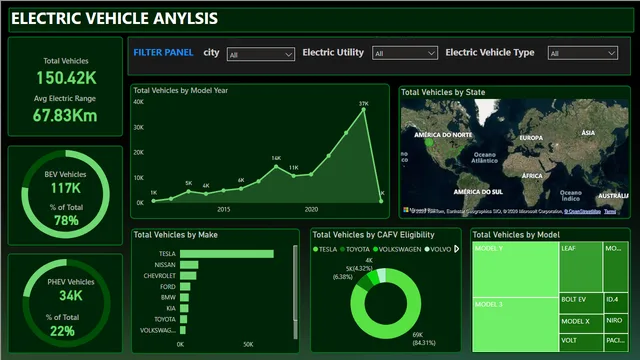Expand CAFV legend with the next arrow
This screenshot has width=640, height=360.
click(x=456, y=249)
